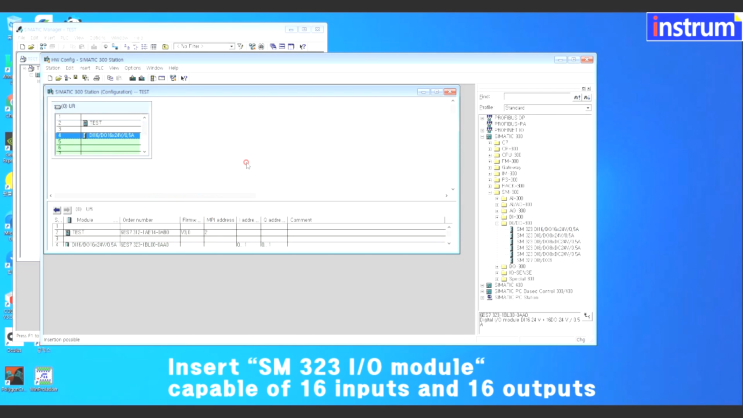The height and width of the screenshot is (418, 743).
Task: Open the Insert menu in HW Config
Action: (x=85, y=68)
